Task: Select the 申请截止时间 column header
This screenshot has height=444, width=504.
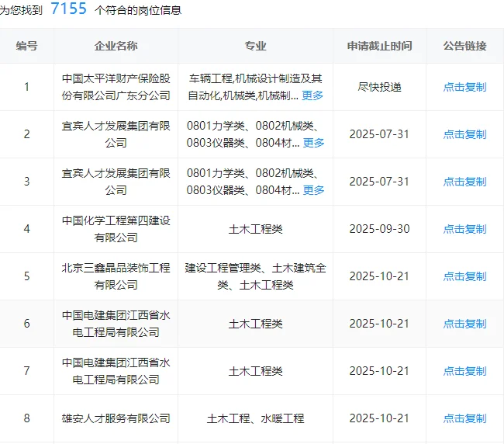Action: click(380, 46)
